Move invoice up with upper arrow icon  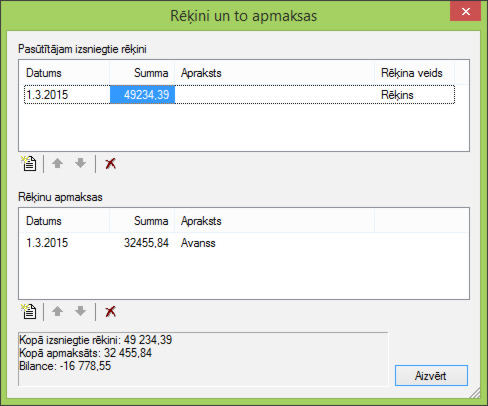tap(58, 163)
